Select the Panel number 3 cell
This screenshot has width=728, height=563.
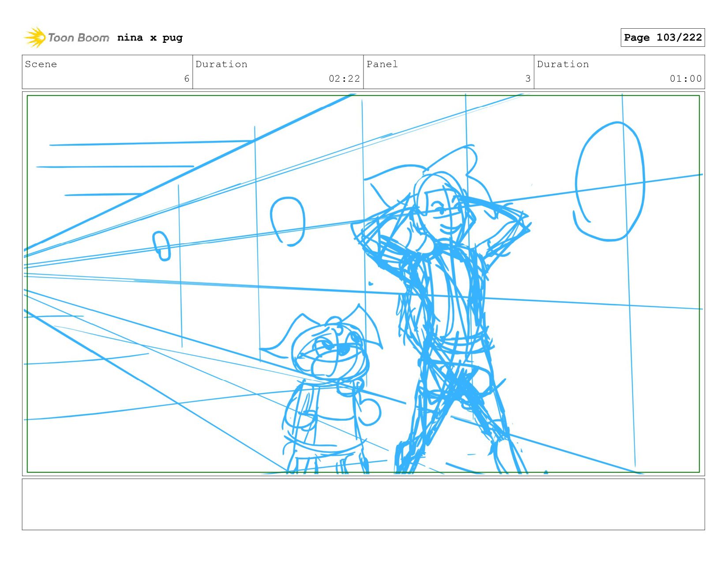[x=449, y=72]
